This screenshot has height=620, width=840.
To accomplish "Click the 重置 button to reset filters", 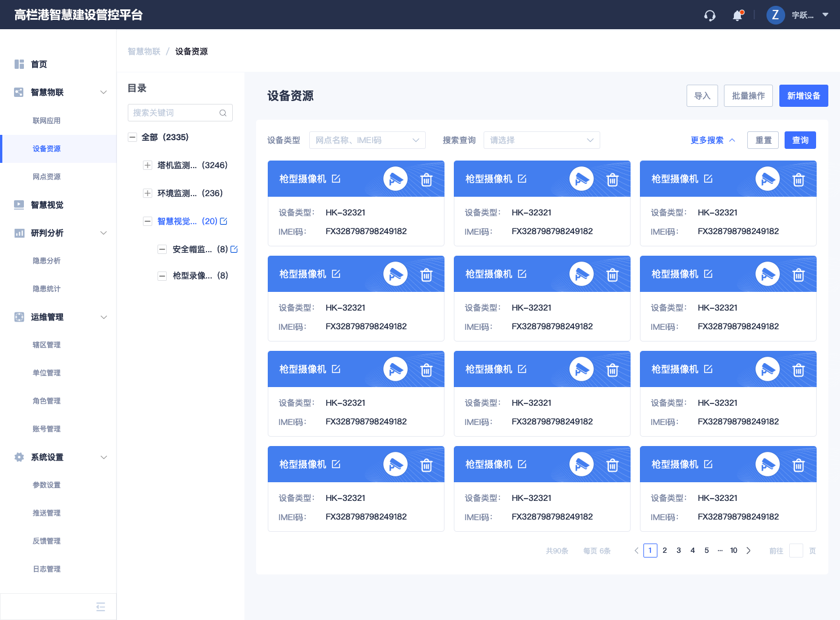I will (762, 140).
